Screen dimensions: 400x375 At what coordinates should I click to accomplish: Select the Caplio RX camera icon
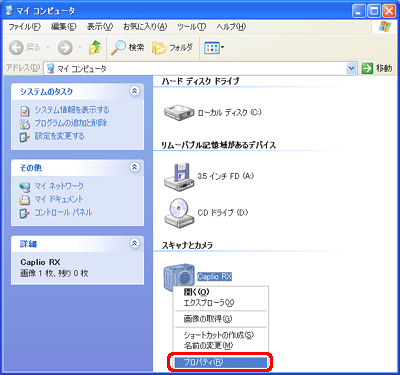click(179, 276)
